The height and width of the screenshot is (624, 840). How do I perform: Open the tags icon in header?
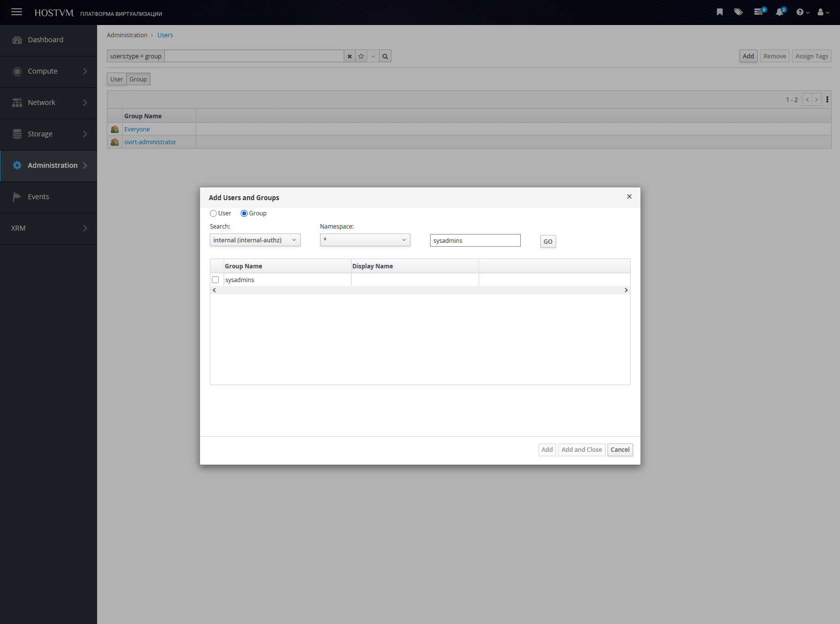coord(738,12)
